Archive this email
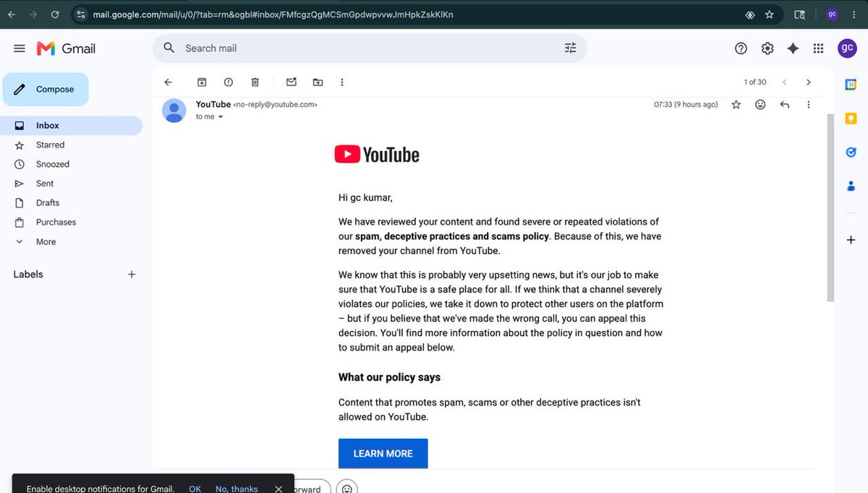 click(202, 82)
